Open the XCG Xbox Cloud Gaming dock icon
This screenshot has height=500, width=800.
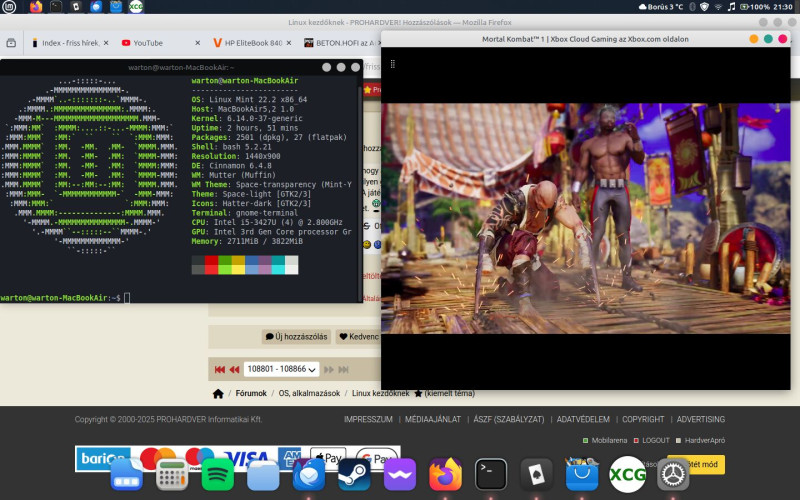tap(628, 474)
